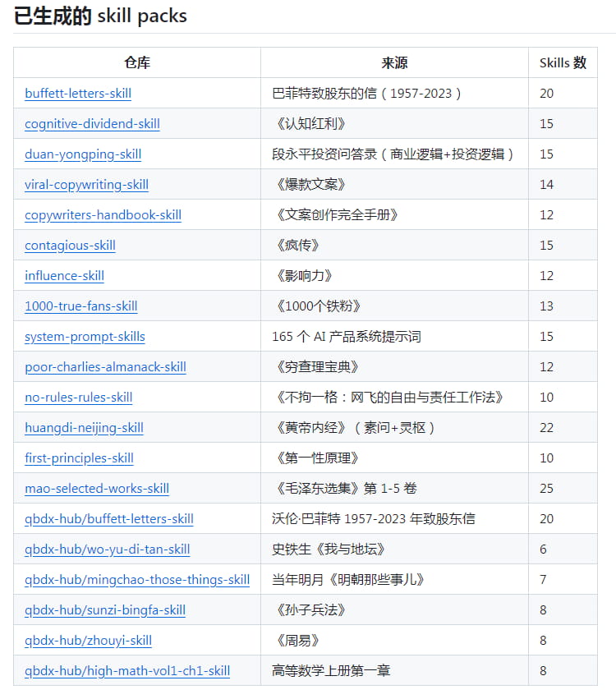Select source text 史铁生《我与地坛》
This screenshot has width=616, height=699.
(x=328, y=549)
